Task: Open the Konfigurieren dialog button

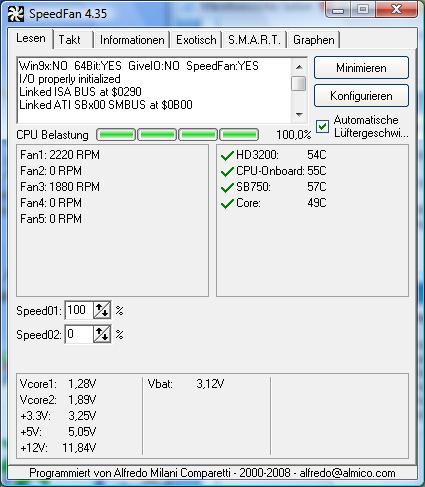Action: [x=361, y=96]
